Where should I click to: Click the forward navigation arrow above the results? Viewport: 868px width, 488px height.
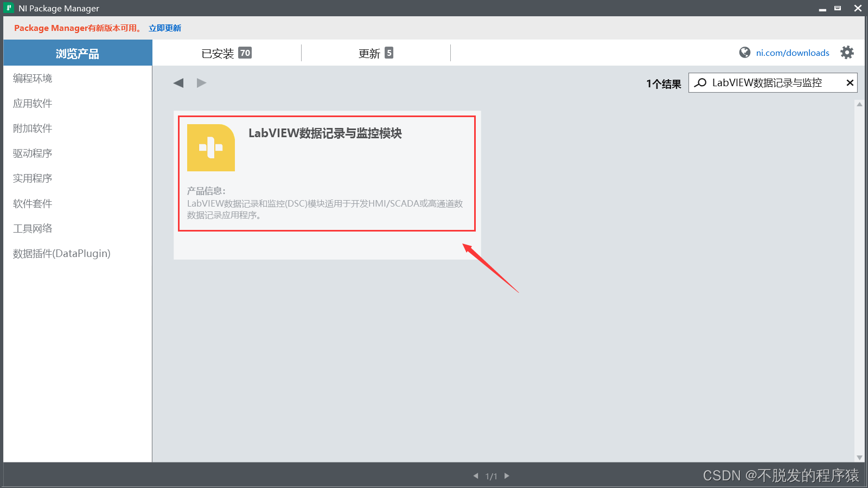(x=201, y=82)
